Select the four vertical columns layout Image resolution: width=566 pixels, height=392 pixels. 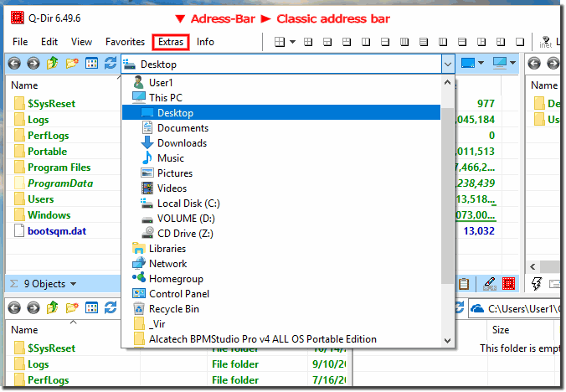tap(404, 42)
